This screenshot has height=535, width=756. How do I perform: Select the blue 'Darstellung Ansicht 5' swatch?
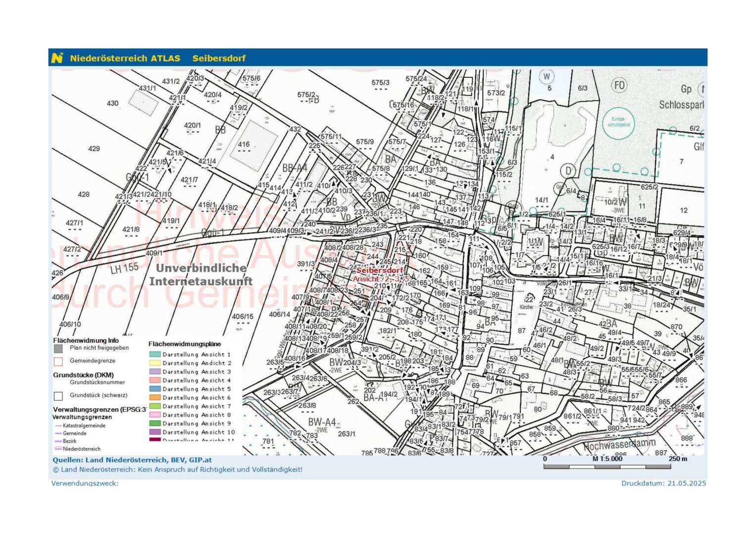[x=154, y=389]
